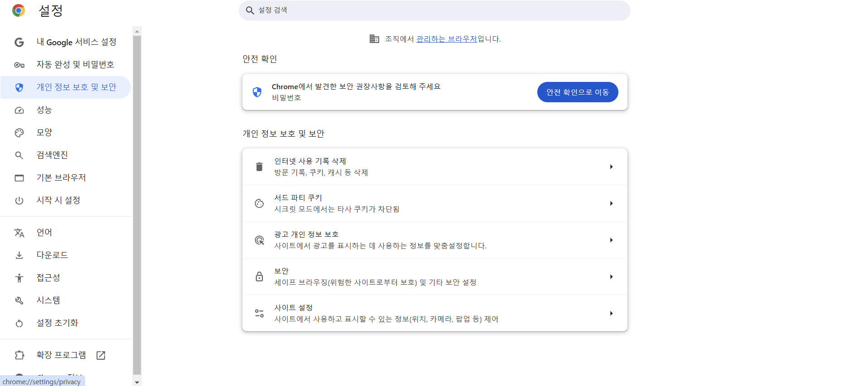Follow 관리하는 브라우저 link
868x386 pixels.
(x=446, y=39)
